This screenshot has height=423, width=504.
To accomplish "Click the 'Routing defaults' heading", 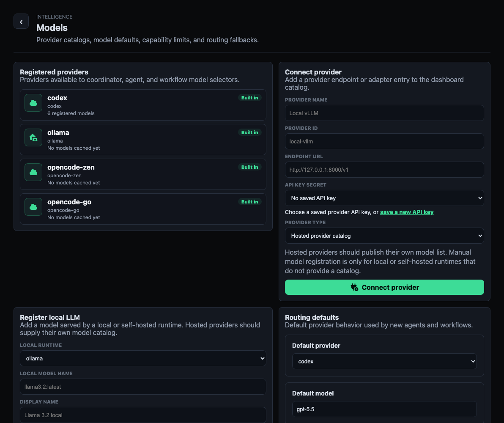I will pyautogui.click(x=312, y=317).
